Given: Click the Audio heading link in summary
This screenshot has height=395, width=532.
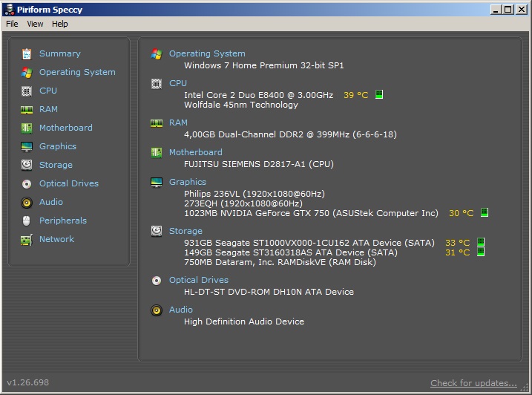Looking at the screenshot, I should [181, 310].
